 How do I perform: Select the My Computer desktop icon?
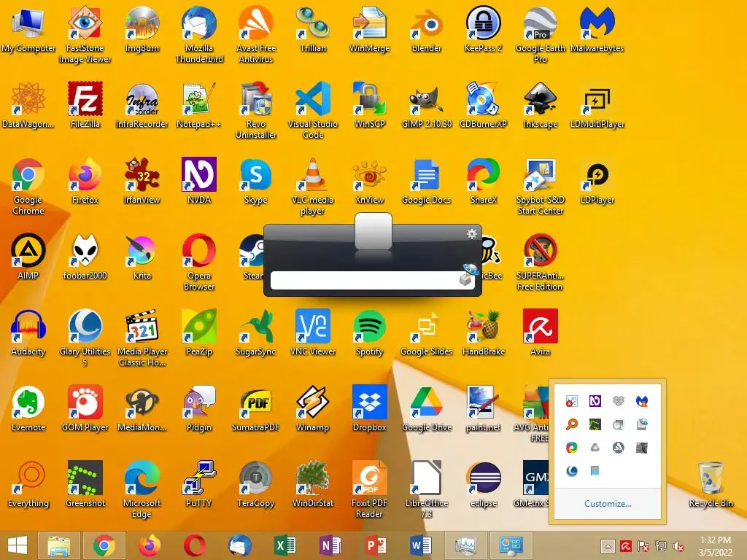point(28,29)
